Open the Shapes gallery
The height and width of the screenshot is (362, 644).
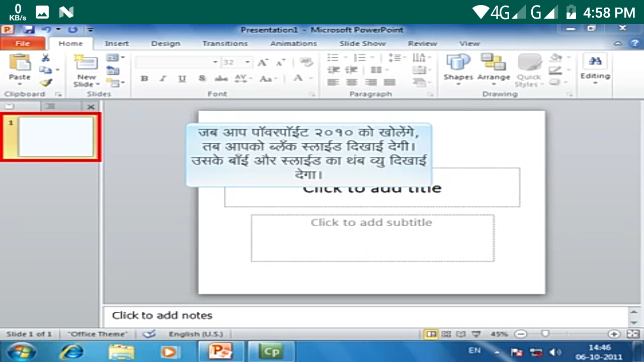(x=458, y=63)
